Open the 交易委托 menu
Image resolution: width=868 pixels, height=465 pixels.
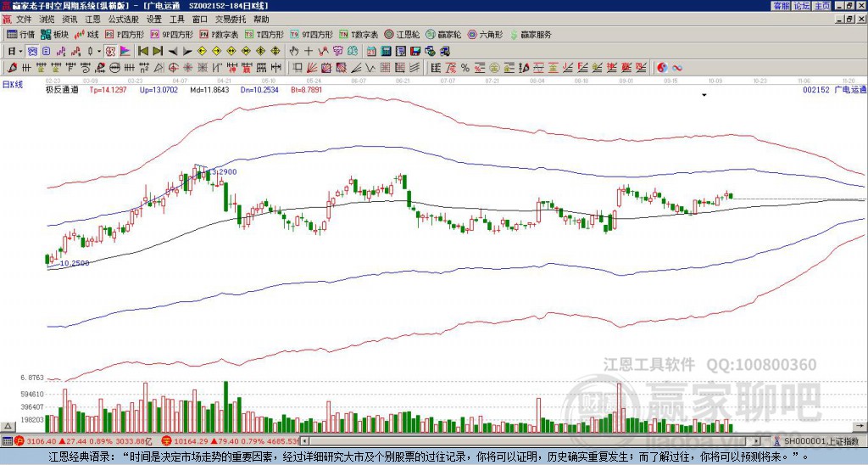231,20
